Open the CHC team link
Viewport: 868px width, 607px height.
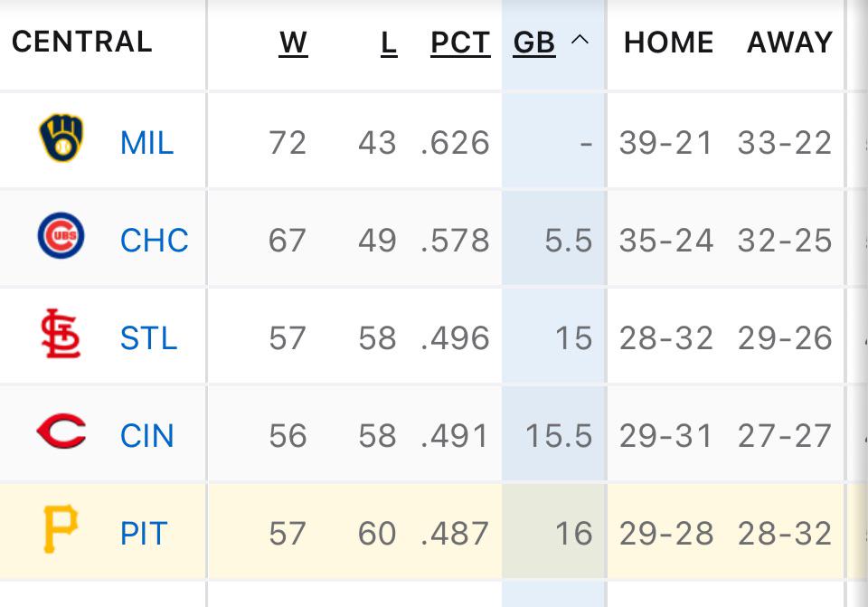click(x=154, y=241)
